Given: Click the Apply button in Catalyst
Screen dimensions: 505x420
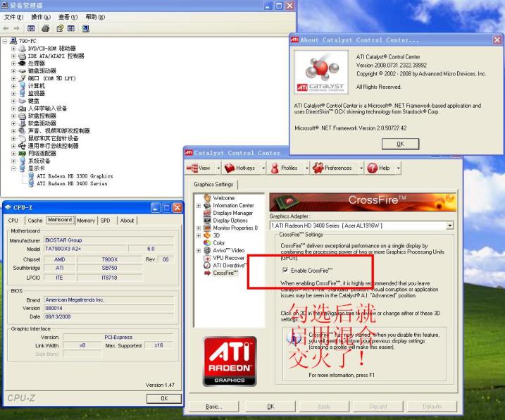Looking at the screenshot, I should tap(324, 407).
